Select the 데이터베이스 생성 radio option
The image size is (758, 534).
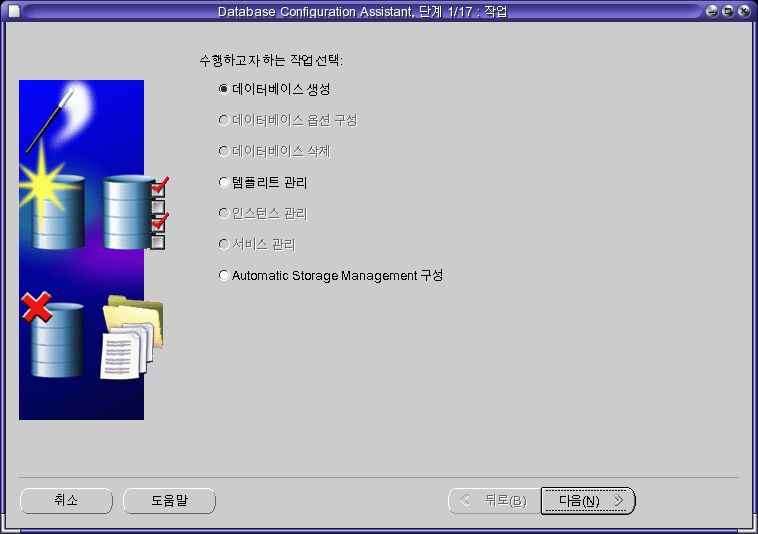223,89
